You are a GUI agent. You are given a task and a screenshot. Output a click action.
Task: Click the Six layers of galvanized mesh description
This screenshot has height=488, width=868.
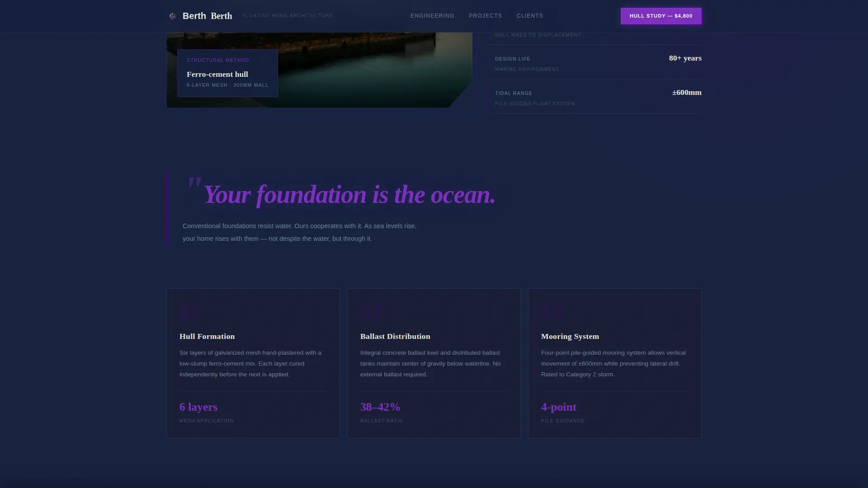coord(250,364)
